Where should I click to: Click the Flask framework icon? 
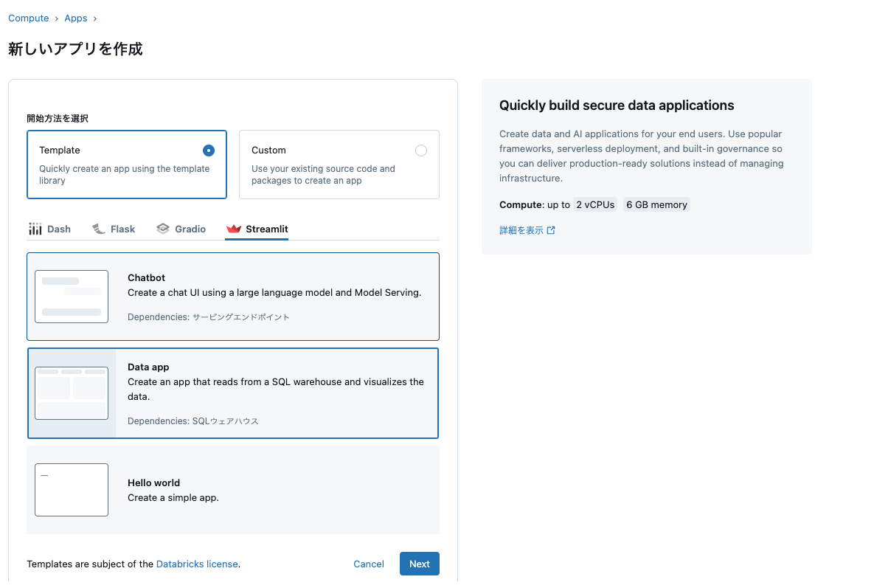(99, 229)
